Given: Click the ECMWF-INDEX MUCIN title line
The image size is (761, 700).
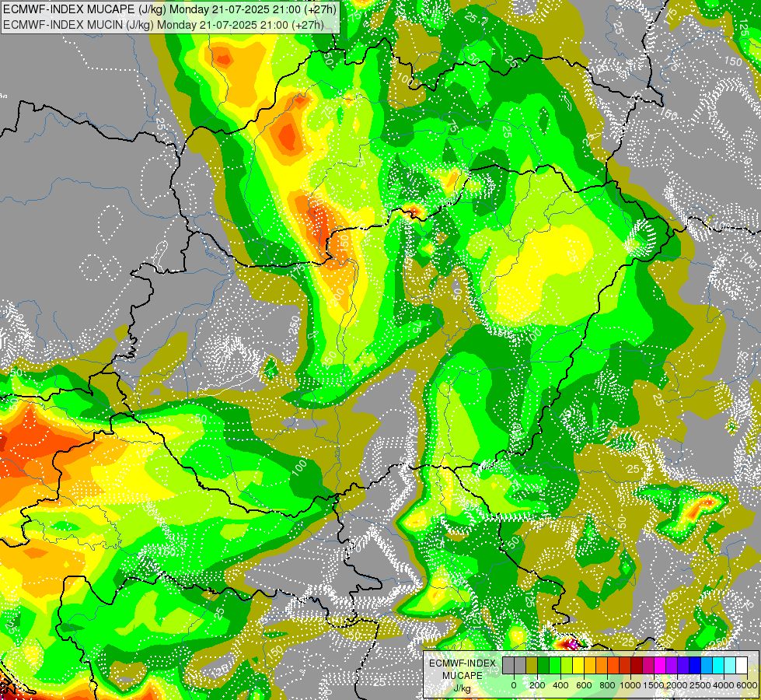Looking at the screenshot, I should 163,25.
